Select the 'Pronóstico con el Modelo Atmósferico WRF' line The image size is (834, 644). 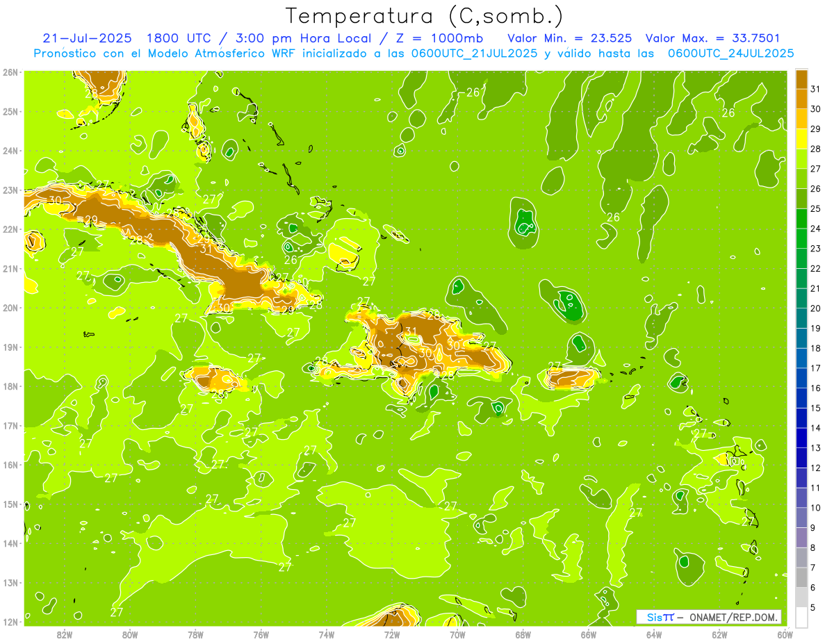(x=166, y=53)
